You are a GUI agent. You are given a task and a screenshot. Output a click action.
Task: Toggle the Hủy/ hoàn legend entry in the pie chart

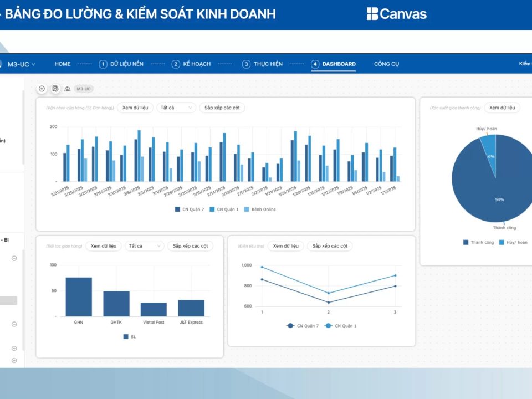pos(513,242)
